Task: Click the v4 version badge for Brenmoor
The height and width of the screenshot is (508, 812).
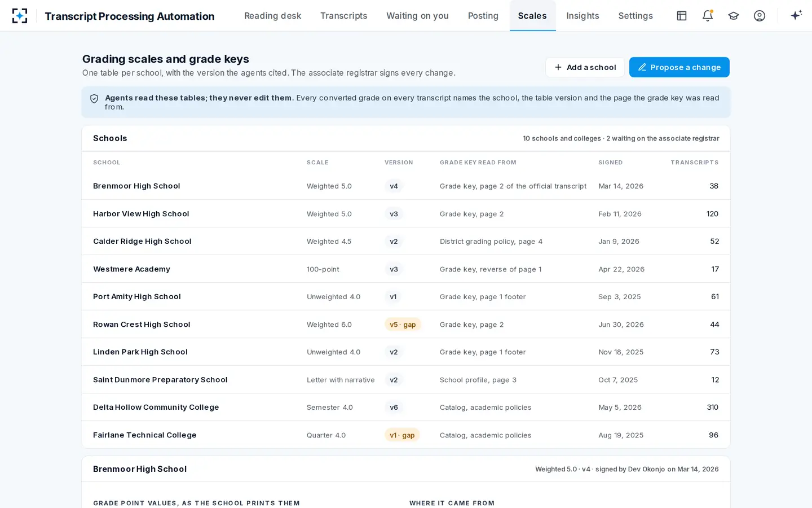Action: 394,186
